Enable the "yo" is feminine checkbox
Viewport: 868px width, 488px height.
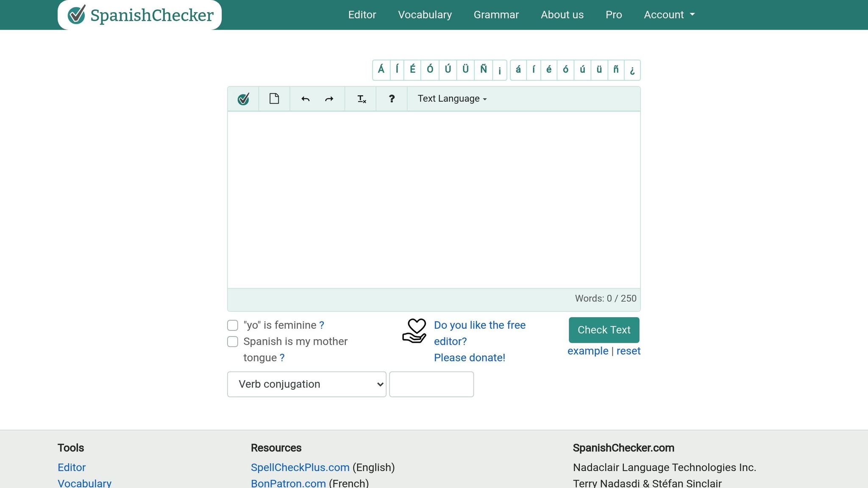pyautogui.click(x=233, y=325)
